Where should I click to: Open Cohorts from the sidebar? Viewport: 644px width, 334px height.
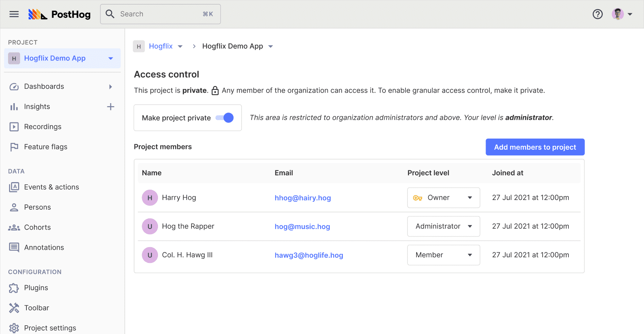(37, 227)
